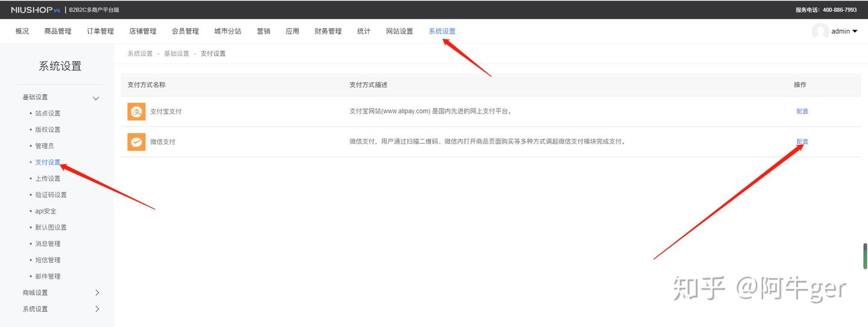
Task: Open the 店铺管理 top menu
Action: (x=143, y=31)
